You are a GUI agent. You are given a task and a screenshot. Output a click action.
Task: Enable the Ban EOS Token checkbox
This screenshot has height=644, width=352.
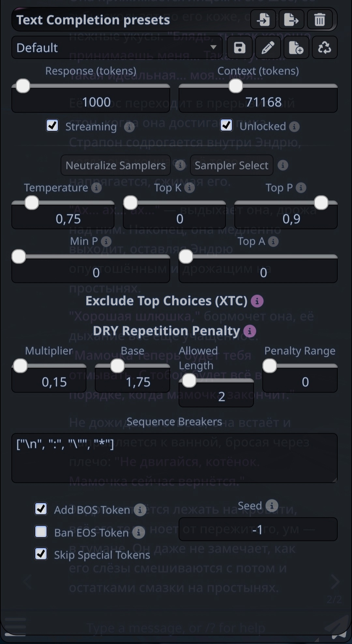click(x=41, y=531)
